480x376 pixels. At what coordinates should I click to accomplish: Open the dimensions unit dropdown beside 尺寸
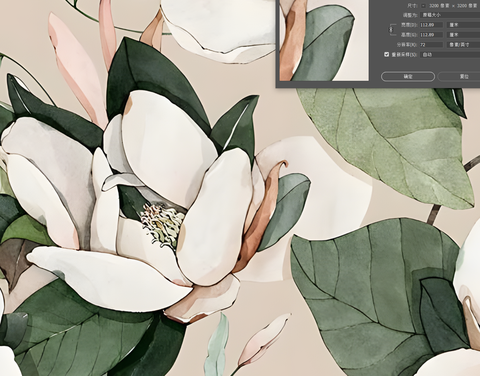pyautogui.click(x=423, y=6)
